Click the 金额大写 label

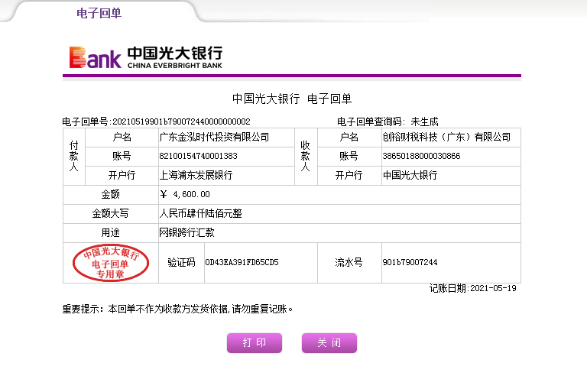[x=110, y=213]
